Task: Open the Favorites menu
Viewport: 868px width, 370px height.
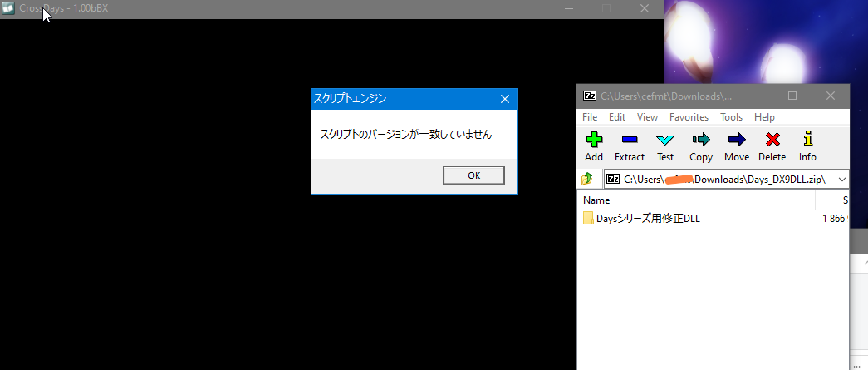Action: (689, 117)
